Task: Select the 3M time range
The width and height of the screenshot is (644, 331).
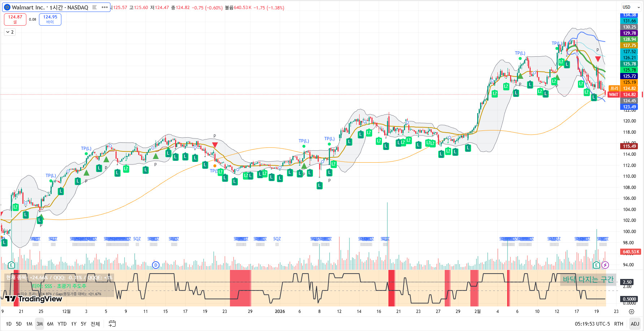Action: (x=40, y=324)
